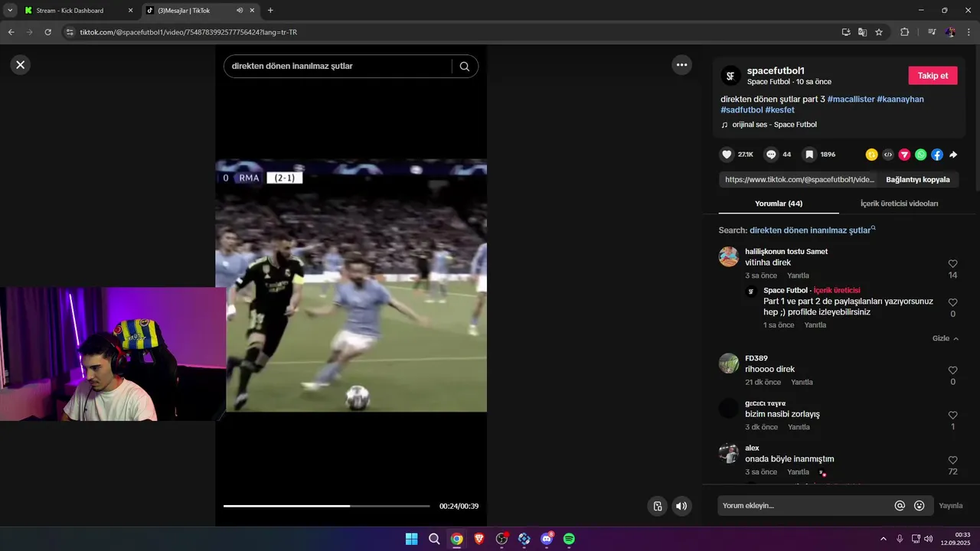Bookmark this page with star icon
Screen dimensions: 980x551
tap(879, 32)
